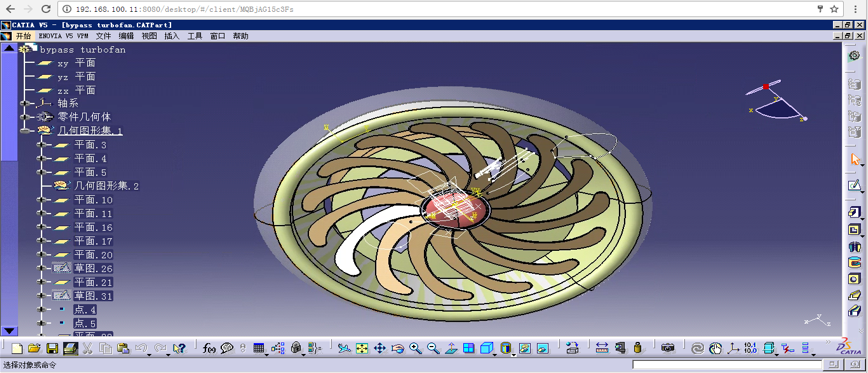Open the 工具 menu
This screenshot has height=373, width=868.
(x=195, y=36)
